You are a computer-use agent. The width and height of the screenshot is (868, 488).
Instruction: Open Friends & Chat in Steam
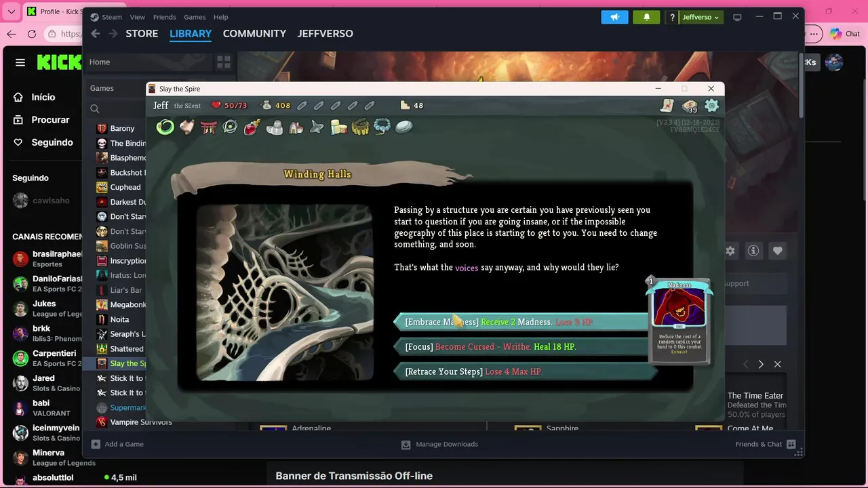(x=765, y=444)
